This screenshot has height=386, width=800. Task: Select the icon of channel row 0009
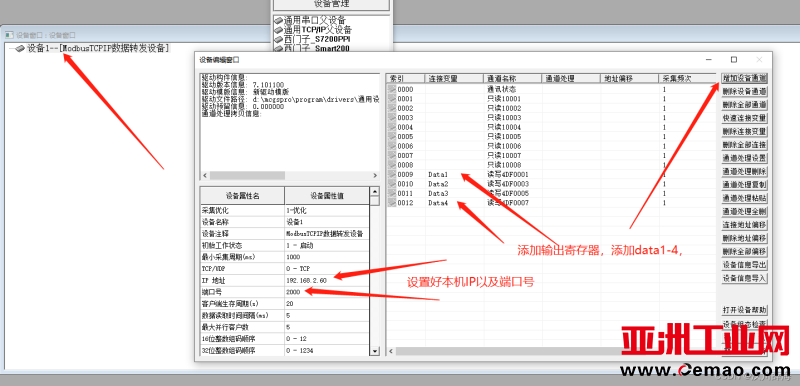pos(392,174)
